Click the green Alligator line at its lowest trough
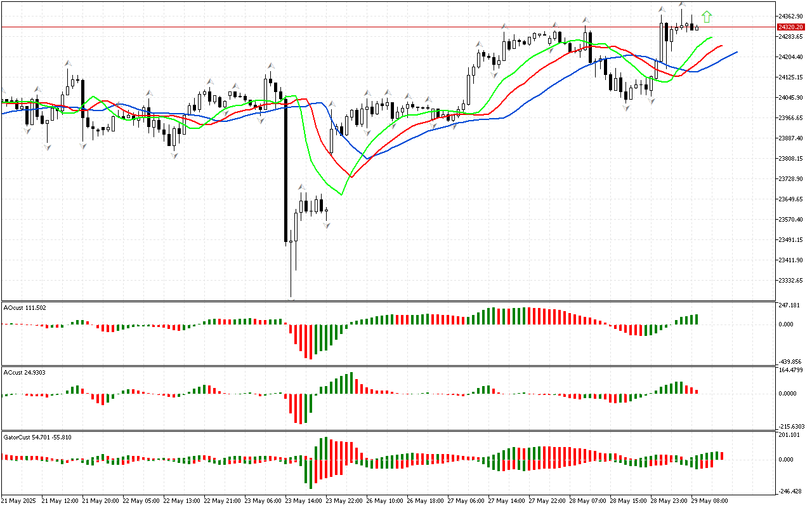This screenshot has width=812, height=508. 341,194
